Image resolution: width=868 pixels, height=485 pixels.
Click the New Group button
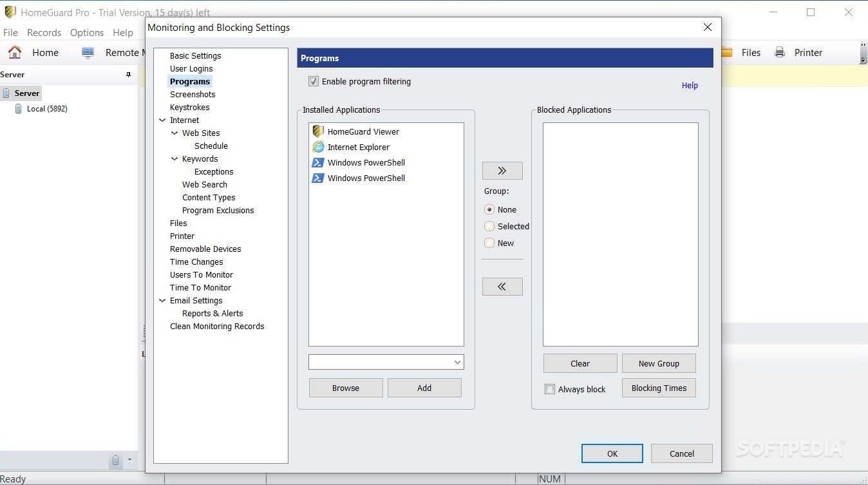point(659,363)
